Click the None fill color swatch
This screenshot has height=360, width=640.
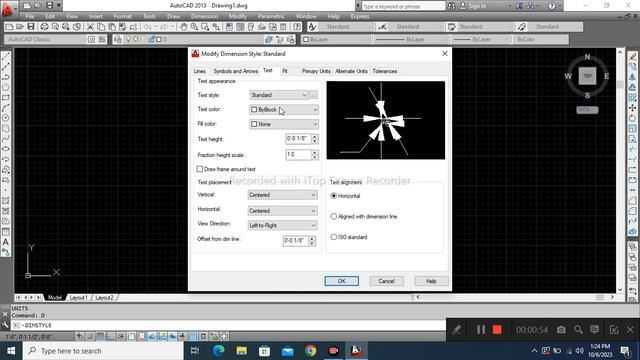[254, 124]
